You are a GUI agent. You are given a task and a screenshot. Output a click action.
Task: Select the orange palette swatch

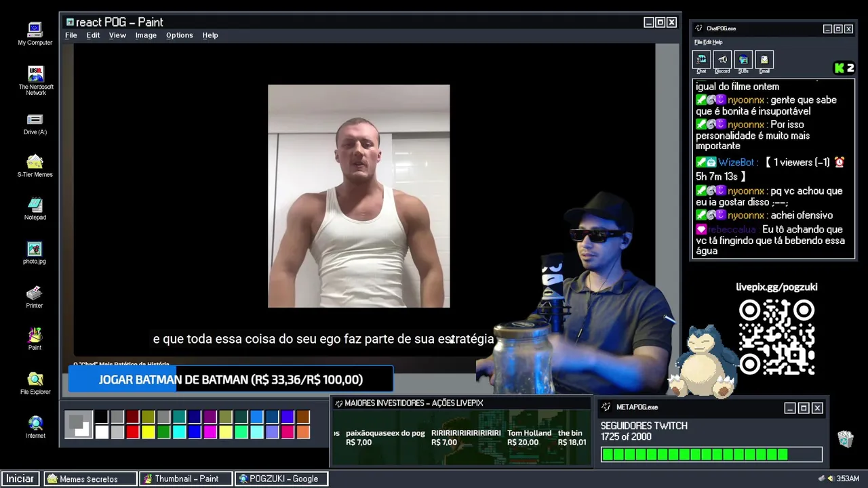(x=303, y=432)
